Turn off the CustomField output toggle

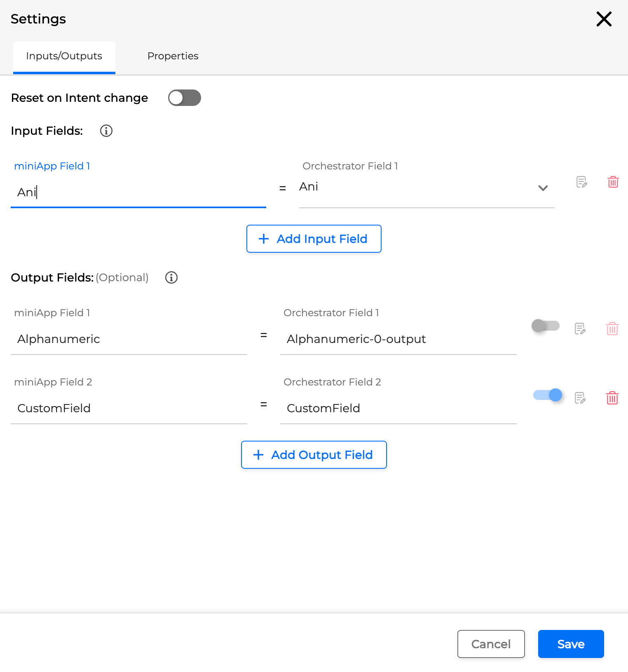pyautogui.click(x=547, y=395)
